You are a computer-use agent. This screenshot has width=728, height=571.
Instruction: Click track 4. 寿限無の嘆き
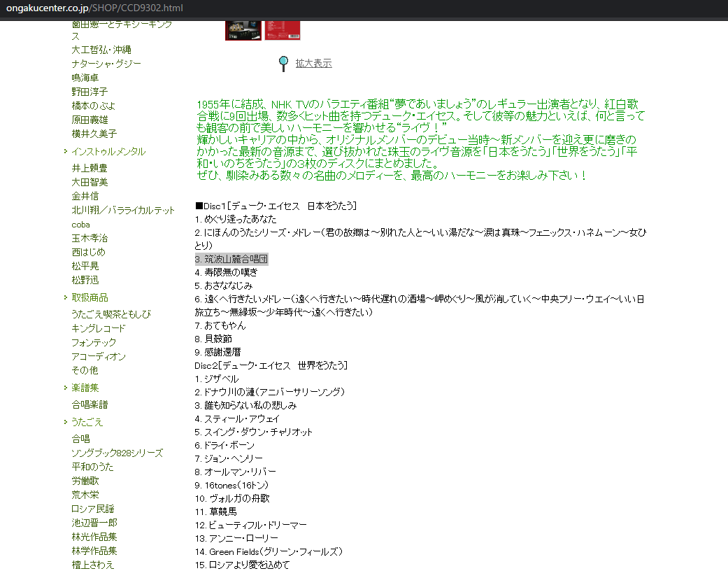(x=226, y=272)
